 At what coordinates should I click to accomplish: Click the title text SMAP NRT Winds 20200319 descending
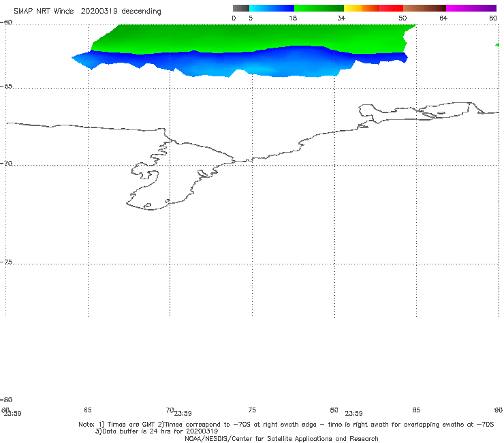[x=87, y=12]
